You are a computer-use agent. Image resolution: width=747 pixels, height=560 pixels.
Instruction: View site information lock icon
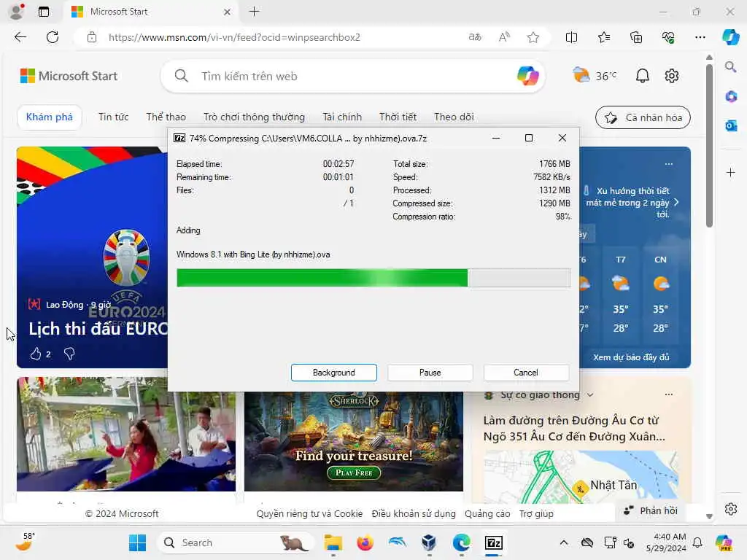92,37
